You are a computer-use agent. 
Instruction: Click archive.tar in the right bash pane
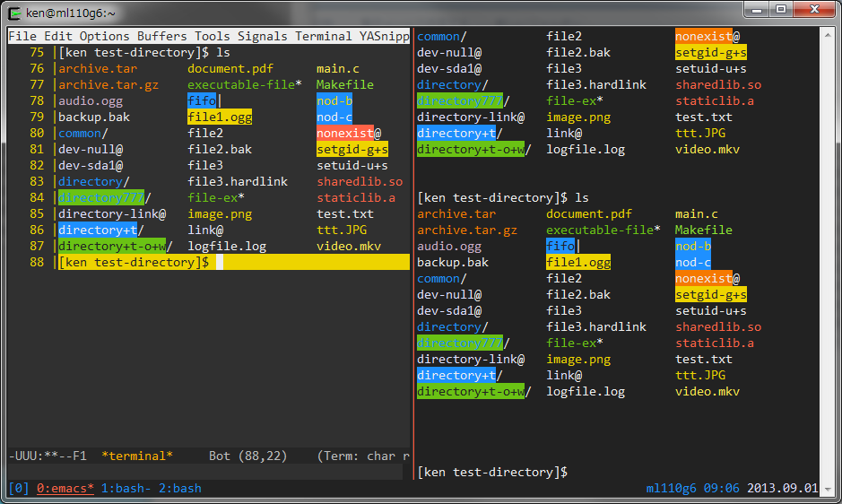point(456,213)
